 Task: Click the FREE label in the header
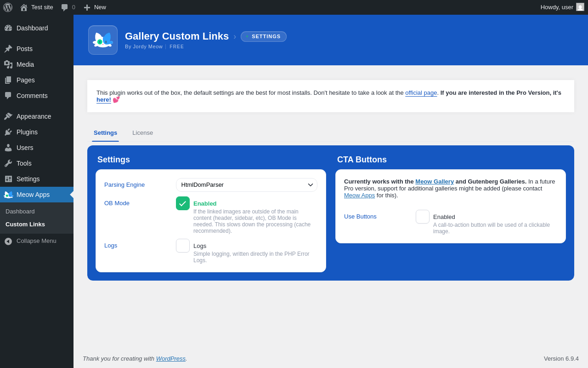pyautogui.click(x=177, y=47)
